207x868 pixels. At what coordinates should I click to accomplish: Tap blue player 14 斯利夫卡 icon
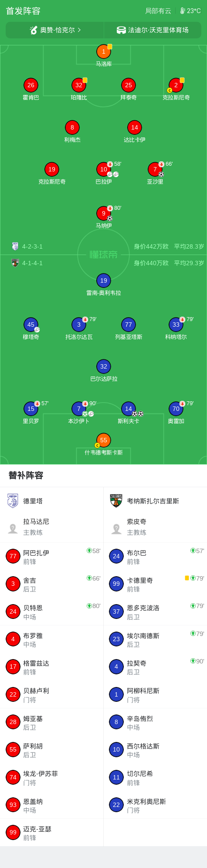click(129, 409)
